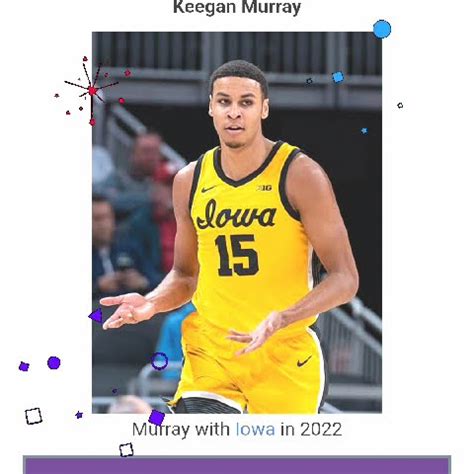Click the purple confetti triangle
This screenshot has height=474, width=474.
click(x=96, y=315)
